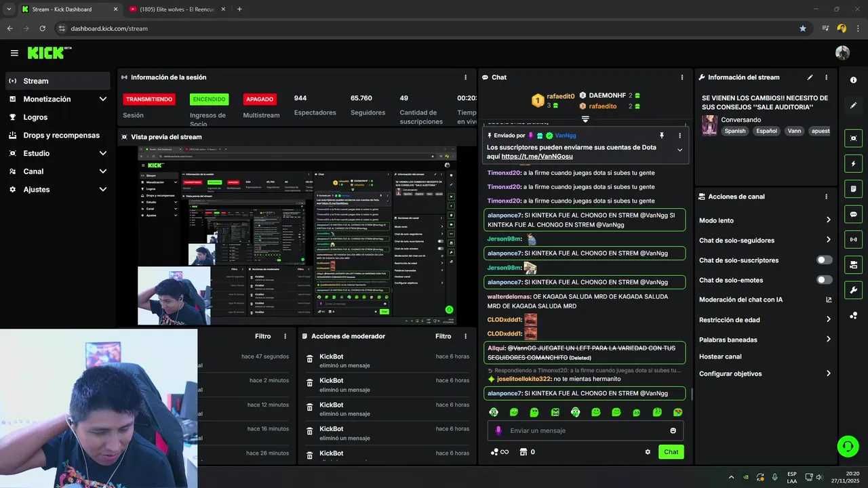Click the channel actions camera icon in right toolbar
The height and width of the screenshot is (488, 868).
853,265
